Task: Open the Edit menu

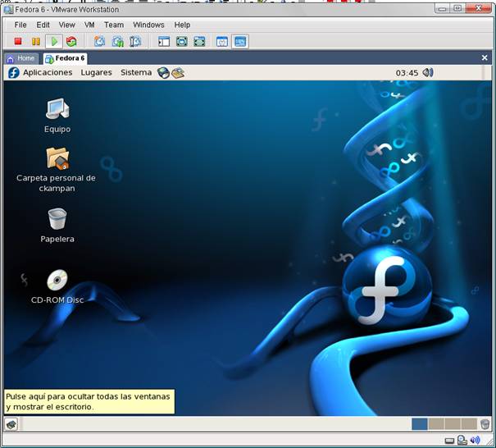Action: tap(43, 25)
